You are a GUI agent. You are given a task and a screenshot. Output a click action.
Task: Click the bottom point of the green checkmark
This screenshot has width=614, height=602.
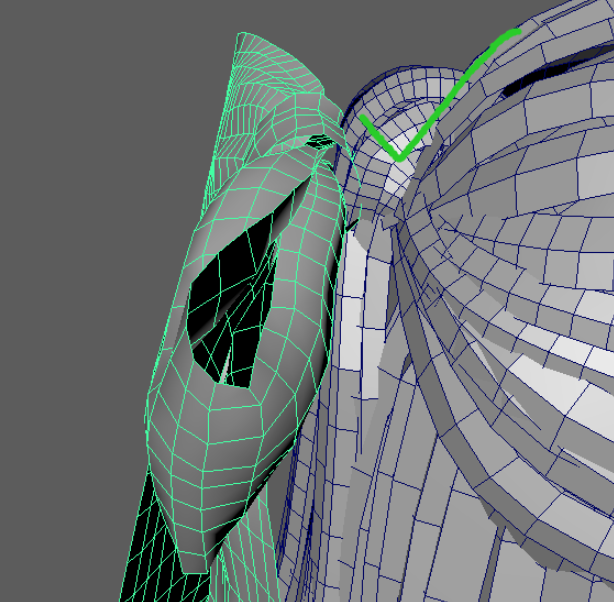399,157
